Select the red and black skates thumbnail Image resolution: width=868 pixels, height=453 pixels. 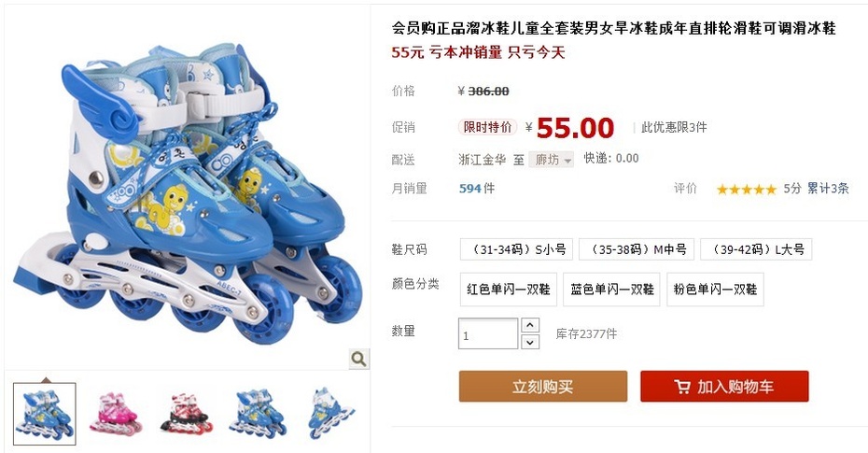click(187, 413)
